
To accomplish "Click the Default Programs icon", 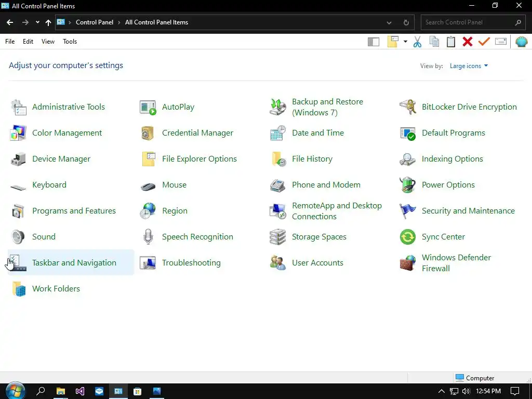I will click(x=407, y=133).
